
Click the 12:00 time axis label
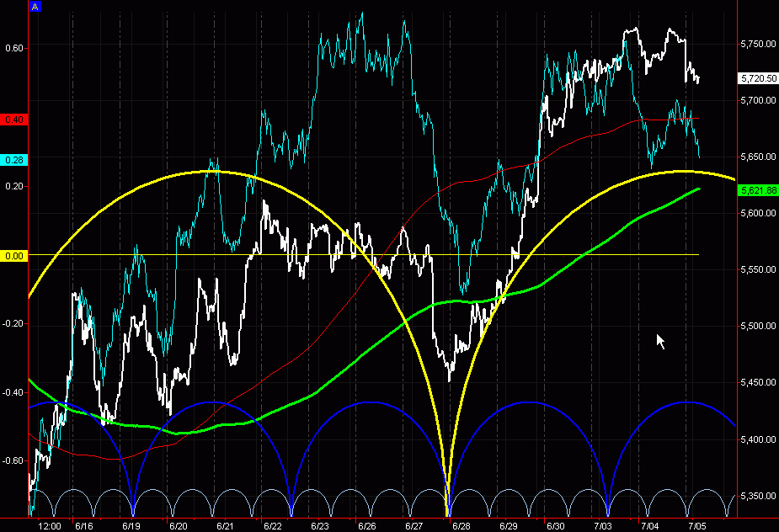pyautogui.click(x=50, y=527)
